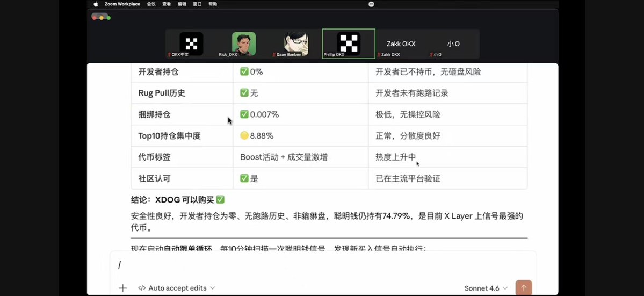The width and height of the screenshot is (644, 296).
Task: Click the 安全性良好 summary paragraph
Action: coord(327,222)
